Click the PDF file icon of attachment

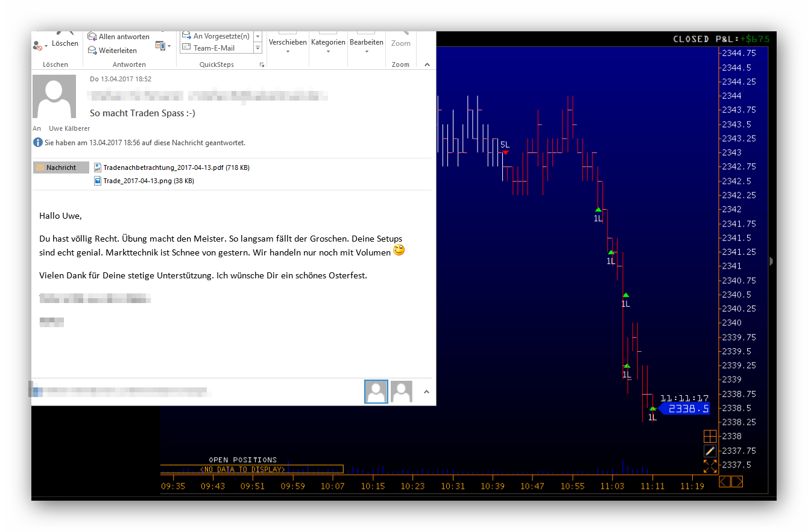[98, 167]
